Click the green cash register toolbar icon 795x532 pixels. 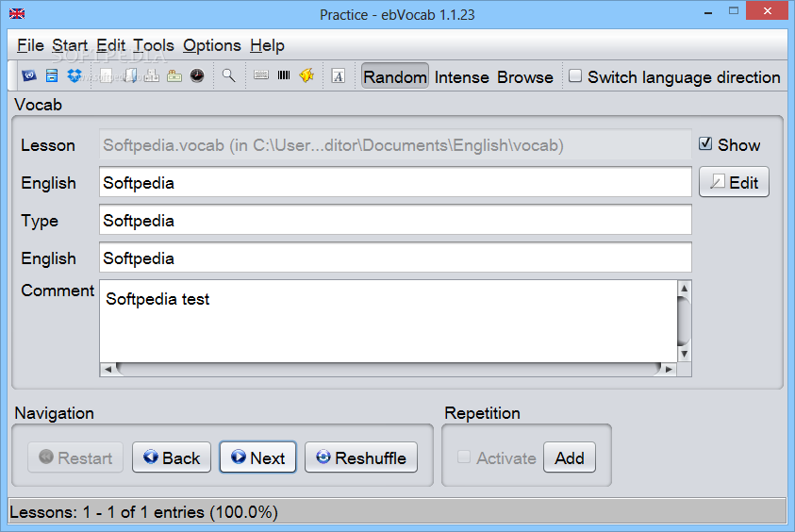point(174,76)
